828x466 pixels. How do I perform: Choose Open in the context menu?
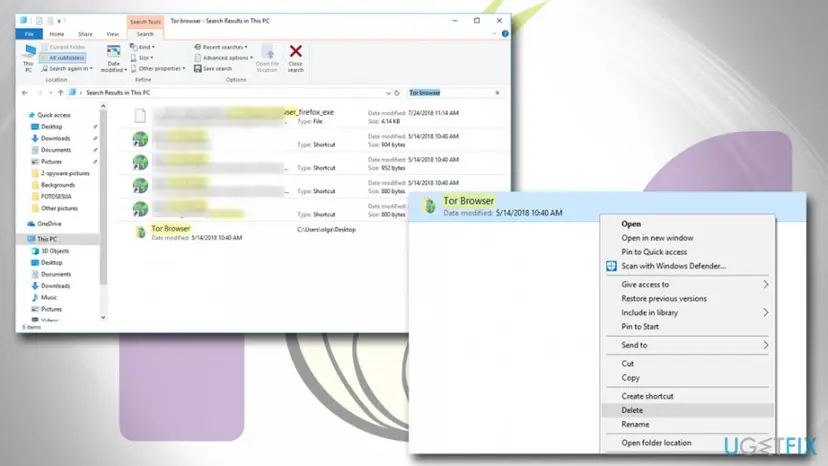tap(688, 224)
